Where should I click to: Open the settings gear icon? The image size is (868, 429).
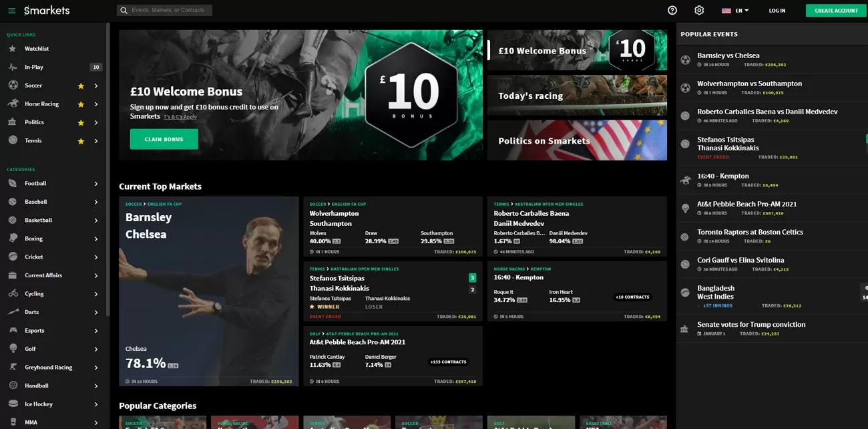point(699,10)
